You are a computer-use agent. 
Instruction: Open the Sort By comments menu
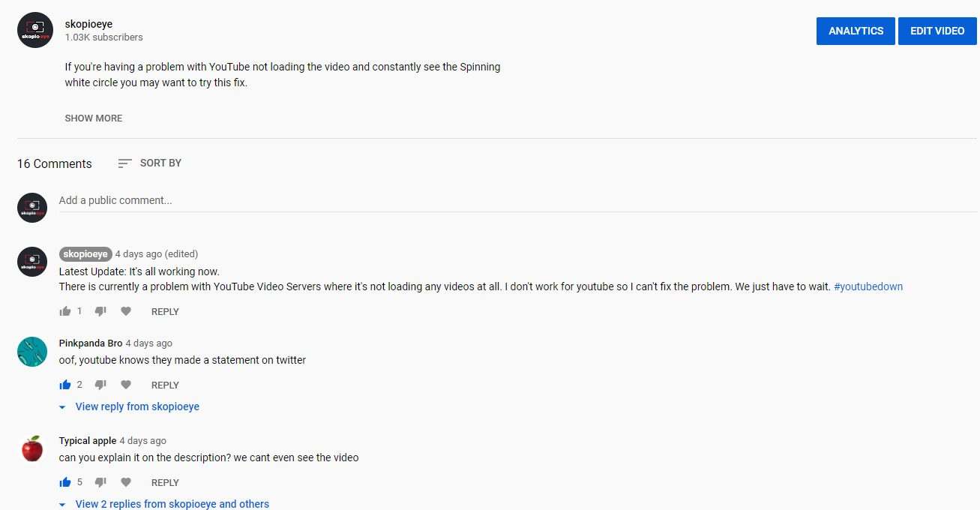pos(150,163)
